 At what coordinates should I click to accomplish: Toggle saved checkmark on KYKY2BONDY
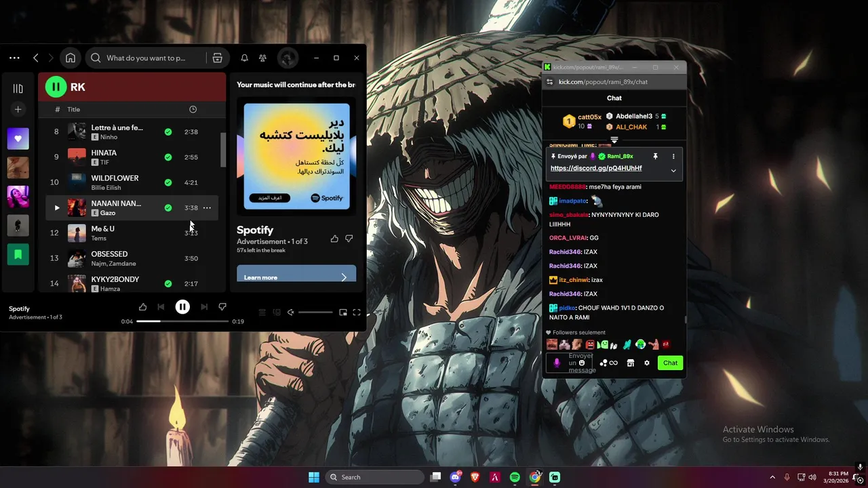[x=168, y=283]
